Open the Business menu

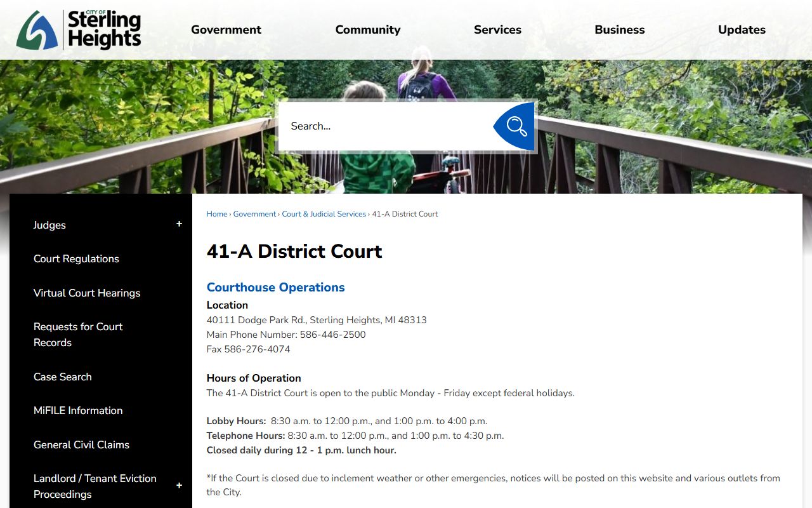tap(620, 30)
